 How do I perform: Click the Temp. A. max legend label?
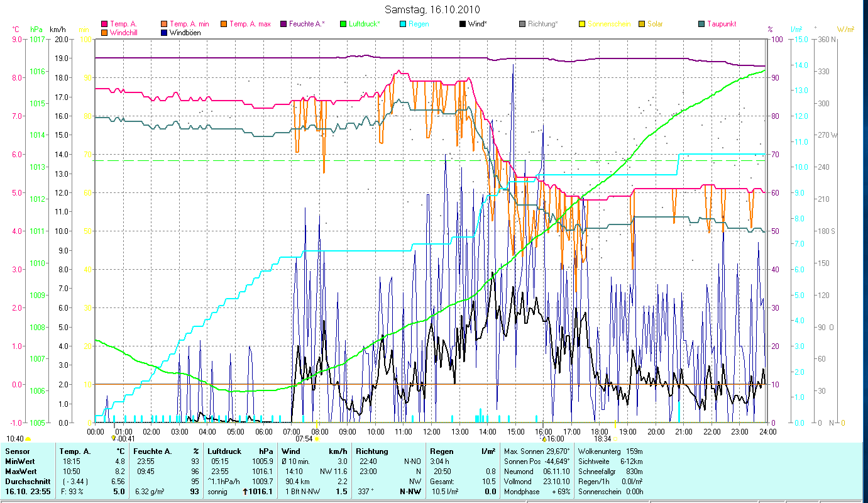coord(250,25)
